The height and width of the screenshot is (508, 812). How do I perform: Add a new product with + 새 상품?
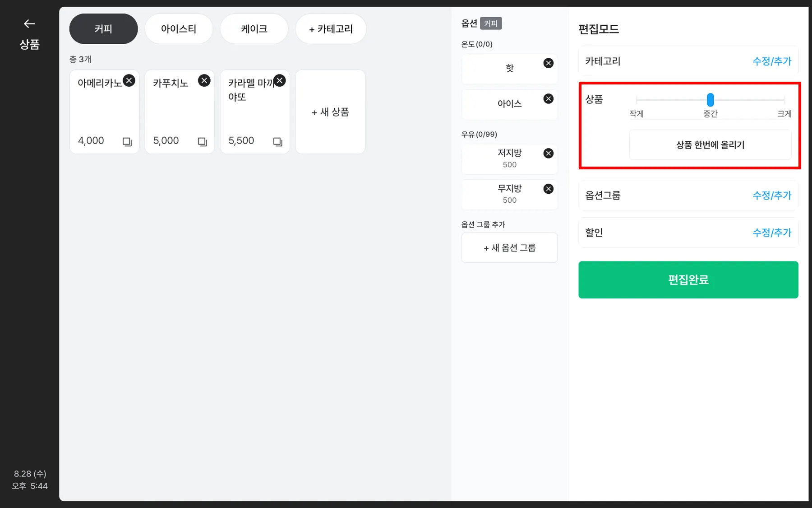(x=330, y=112)
